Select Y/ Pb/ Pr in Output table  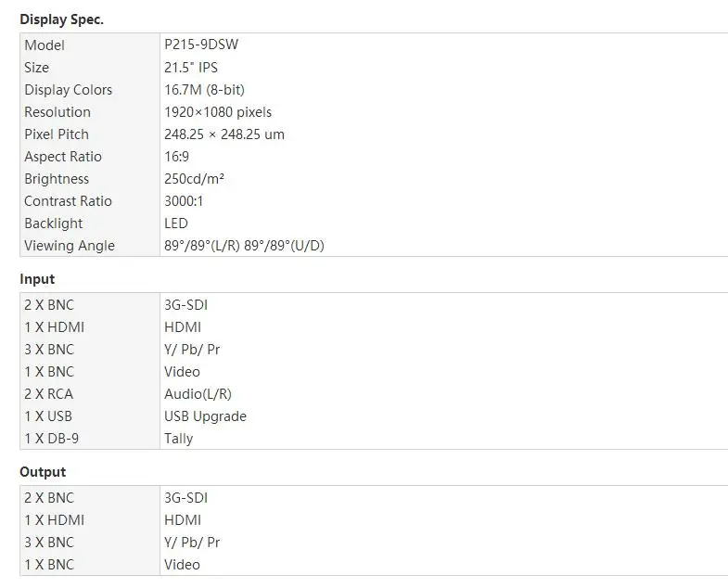(192, 543)
